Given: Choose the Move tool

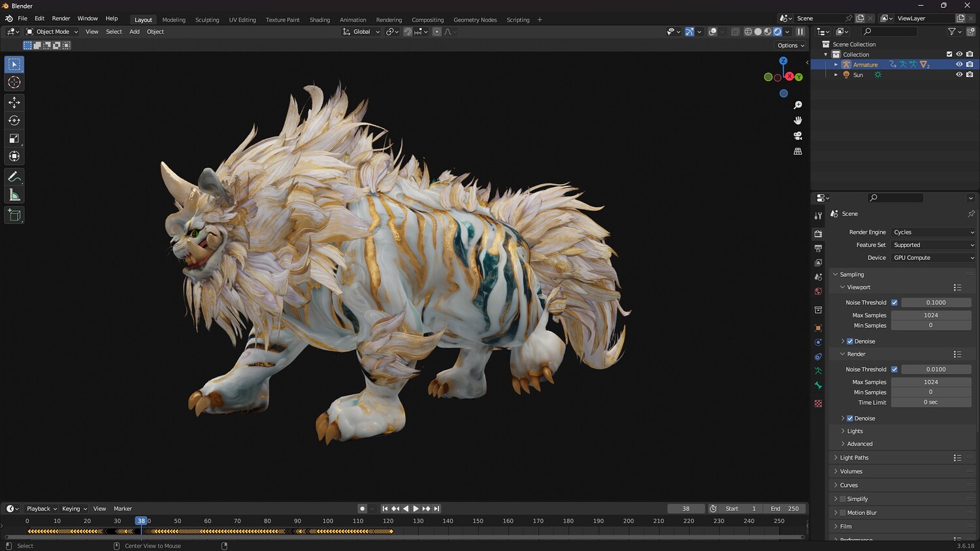Looking at the screenshot, I should coord(14,102).
